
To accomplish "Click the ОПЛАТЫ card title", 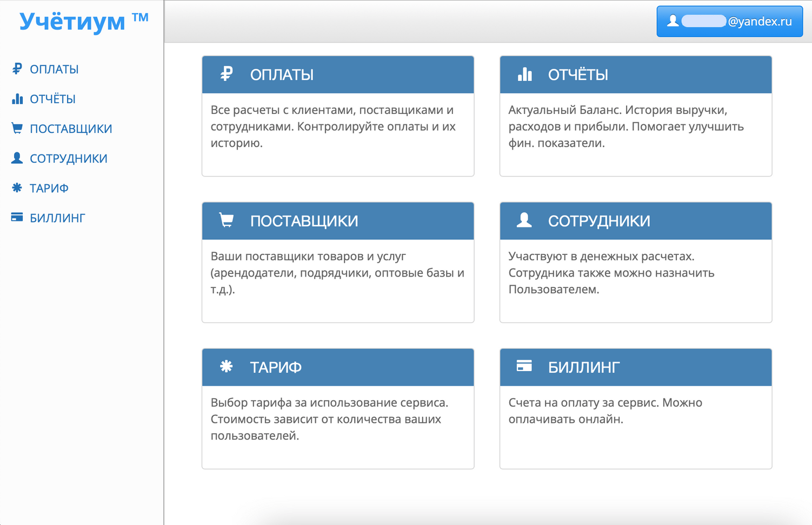I will coord(282,75).
